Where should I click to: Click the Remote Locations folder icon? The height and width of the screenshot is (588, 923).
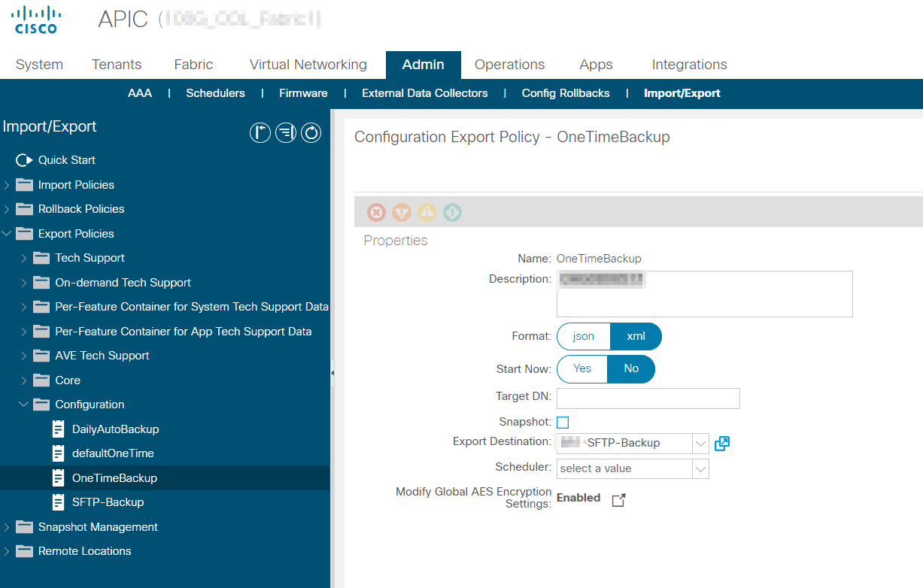click(x=25, y=551)
